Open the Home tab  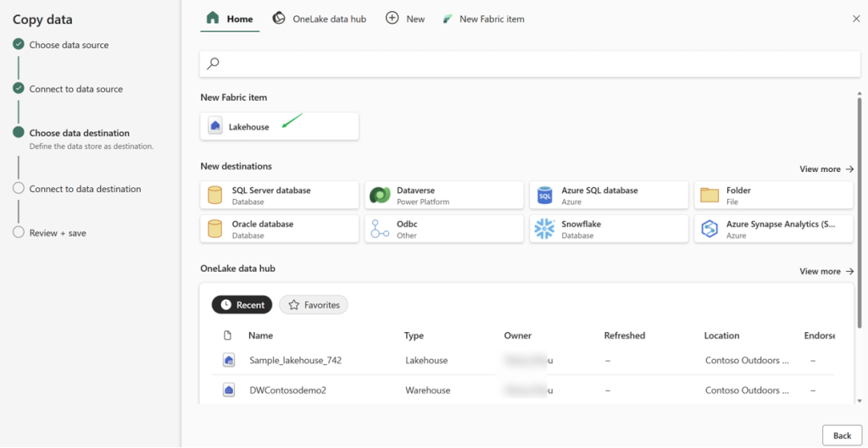pos(230,19)
